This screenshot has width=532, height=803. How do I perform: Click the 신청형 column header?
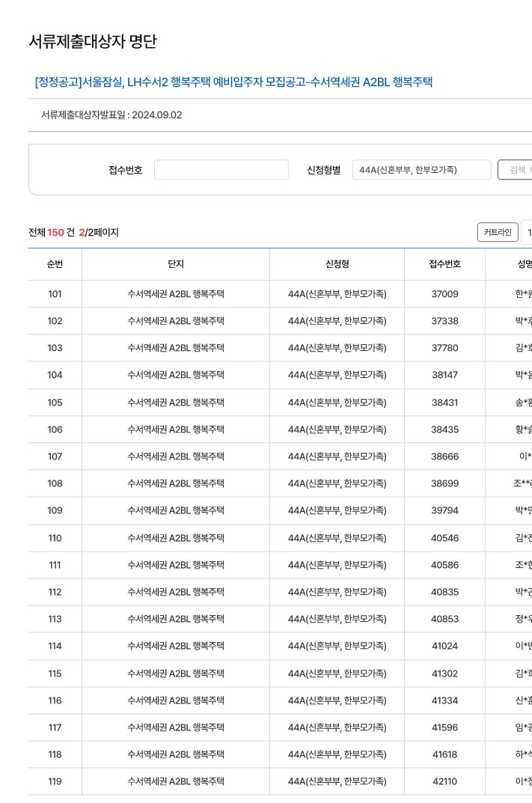[337, 263]
